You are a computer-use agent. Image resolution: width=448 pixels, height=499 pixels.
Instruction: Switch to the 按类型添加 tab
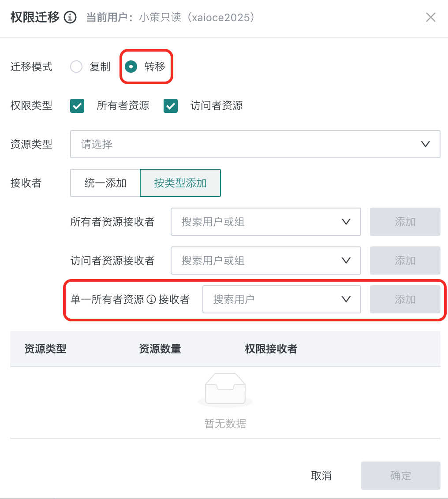[180, 183]
